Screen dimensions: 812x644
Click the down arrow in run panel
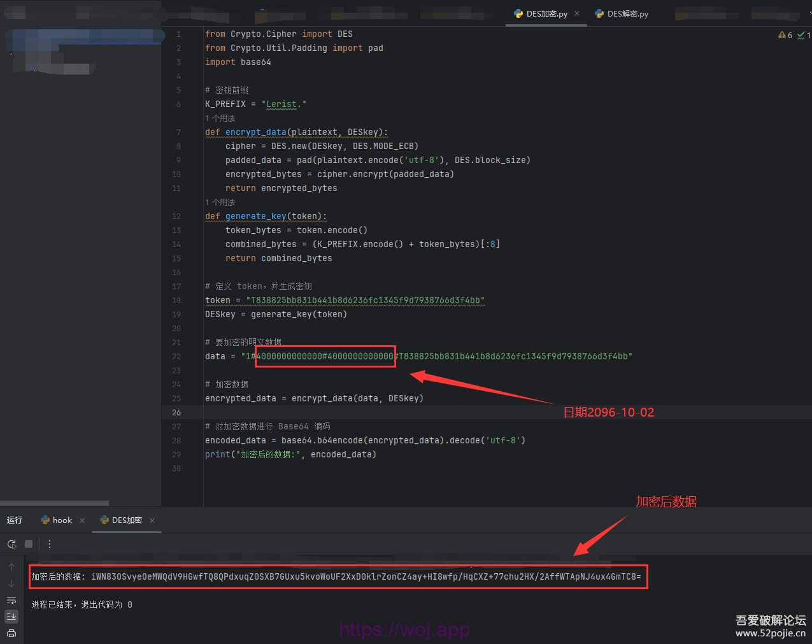point(11,583)
